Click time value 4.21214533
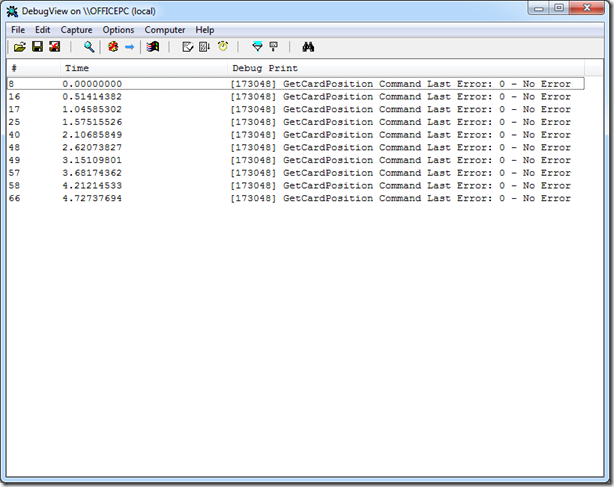The image size is (614, 487). click(92, 186)
